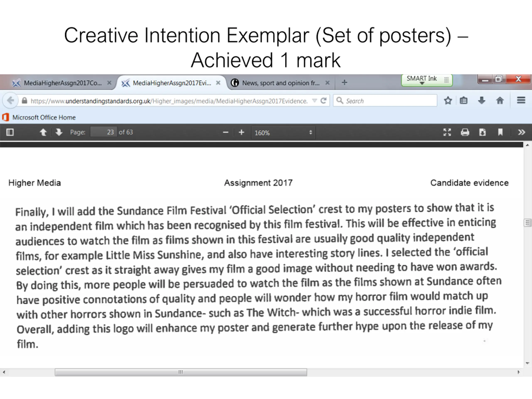Open the Firefox hamburger menu
The height and width of the screenshot is (399, 532).
click(x=521, y=100)
